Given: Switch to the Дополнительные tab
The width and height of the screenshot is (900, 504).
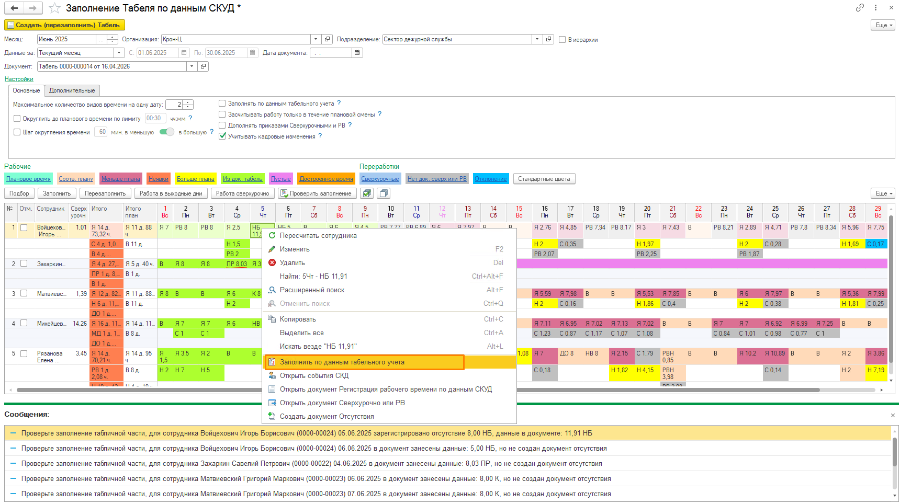Looking at the screenshot, I should (x=72, y=91).
